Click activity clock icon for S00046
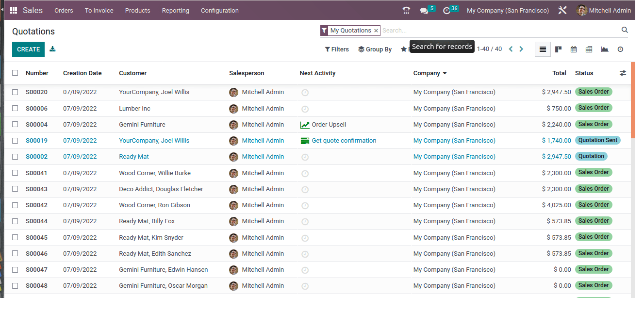Image resolution: width=644 pixels, height=312 pixels. (305, 254)
